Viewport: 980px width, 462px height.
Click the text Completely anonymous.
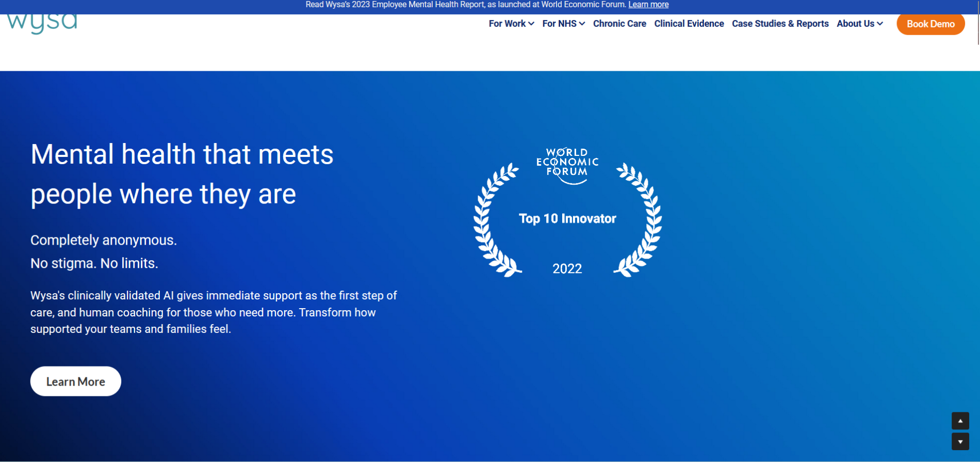[104, 241]
